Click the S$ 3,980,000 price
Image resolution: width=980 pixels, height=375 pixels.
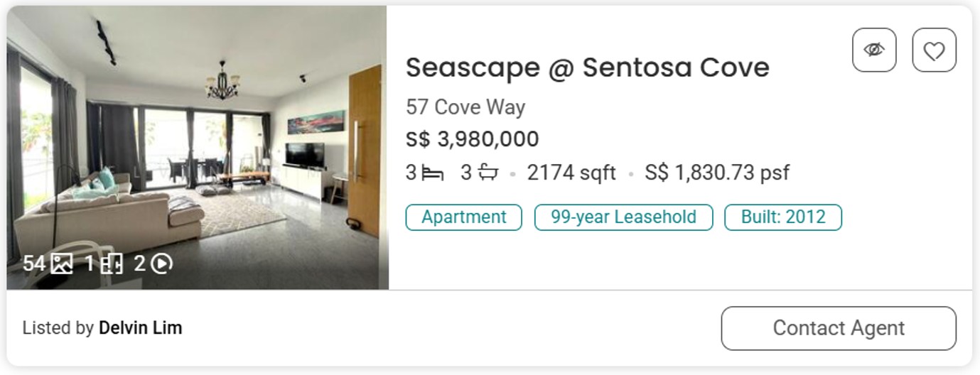(x=472, y=139)
